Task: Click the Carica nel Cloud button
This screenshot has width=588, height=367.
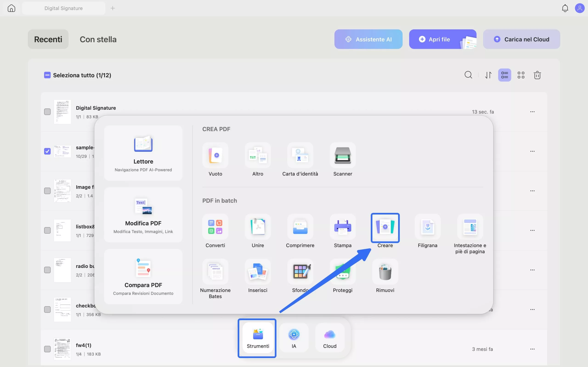Action: pyautogui.click(x=521, y=39)
